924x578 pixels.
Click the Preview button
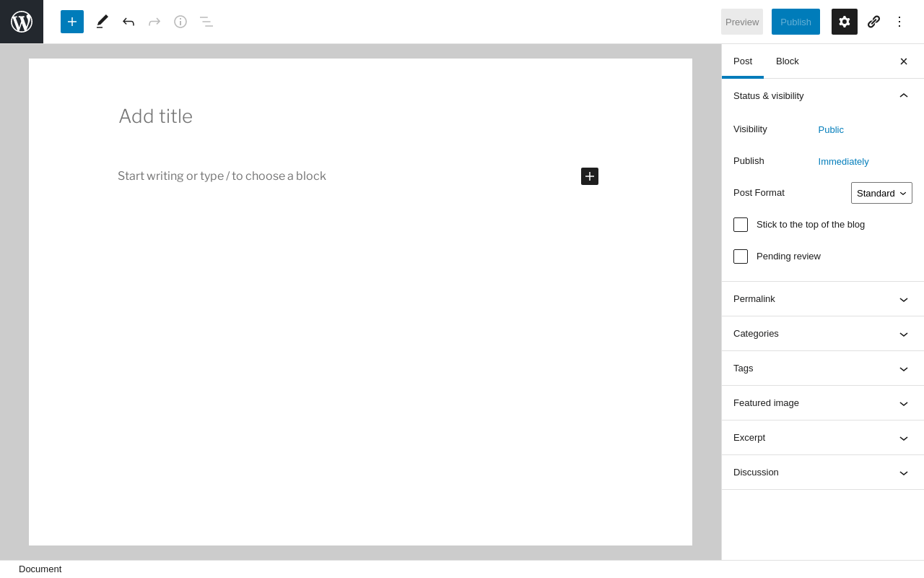point(742,22)
